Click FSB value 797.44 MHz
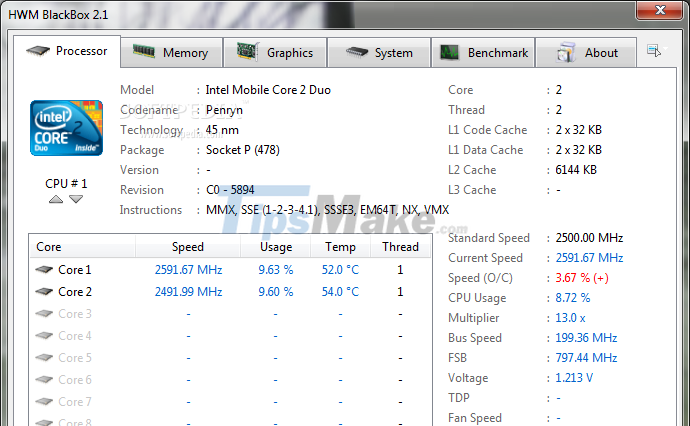 click(x=586, y=358)
